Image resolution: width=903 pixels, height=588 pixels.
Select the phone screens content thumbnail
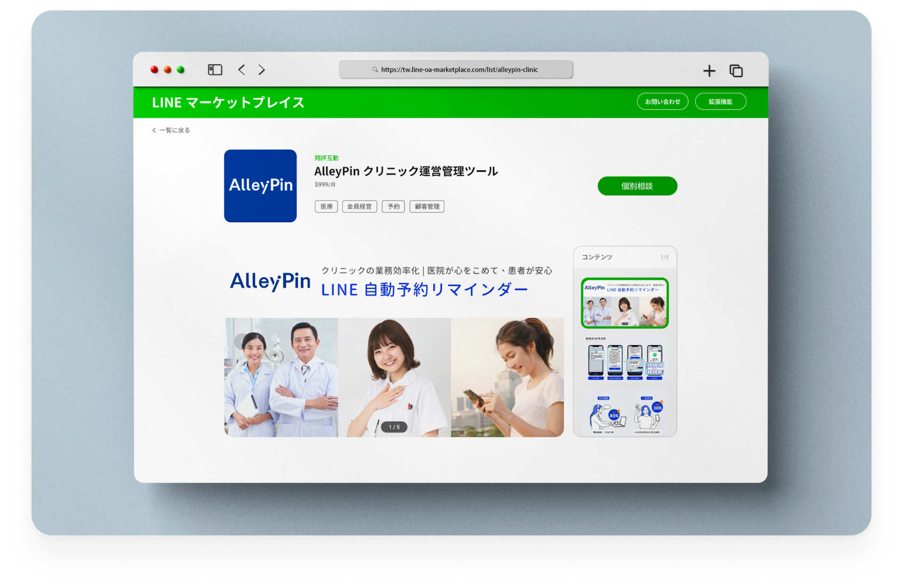click(625, 358)
